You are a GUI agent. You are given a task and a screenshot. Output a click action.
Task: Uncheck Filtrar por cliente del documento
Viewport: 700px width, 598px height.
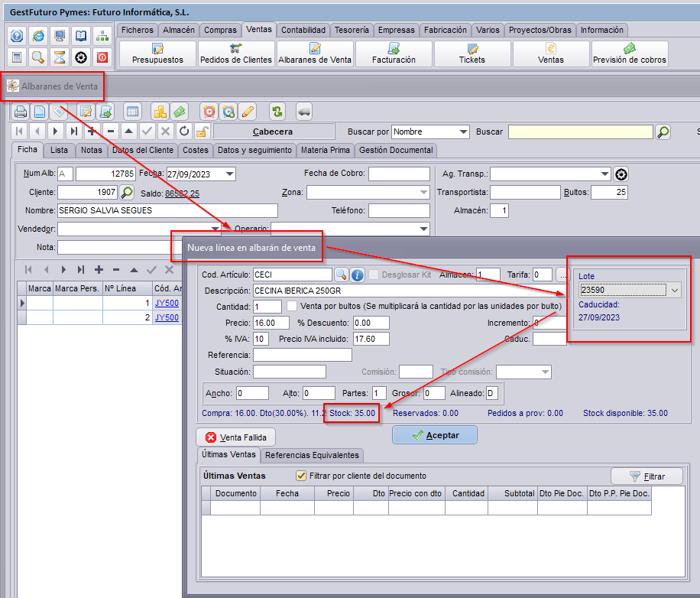[x=301, y=476]
